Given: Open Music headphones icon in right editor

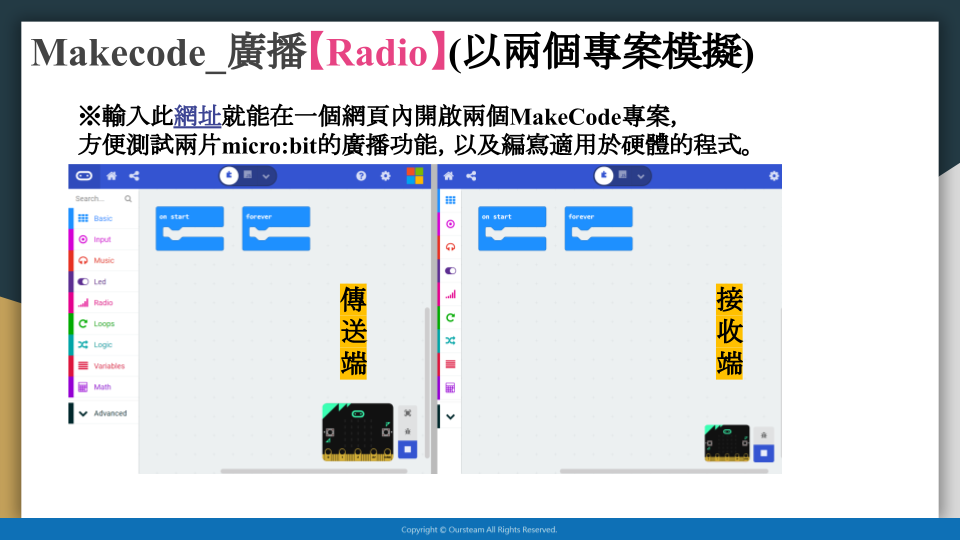Looking at the screenshot, I should coord(451,247).
